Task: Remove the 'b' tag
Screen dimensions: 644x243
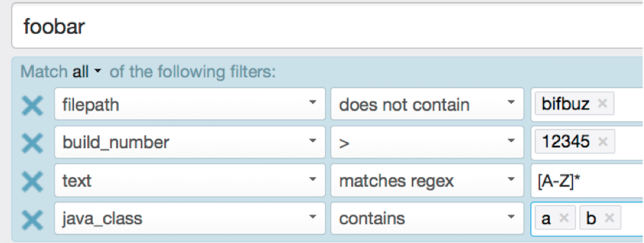Action: coord(608,218)
